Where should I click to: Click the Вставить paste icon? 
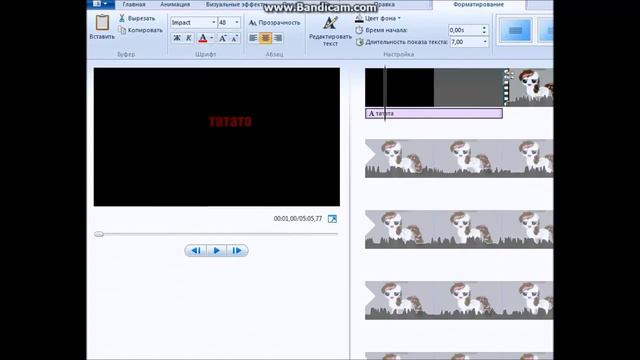102,22
